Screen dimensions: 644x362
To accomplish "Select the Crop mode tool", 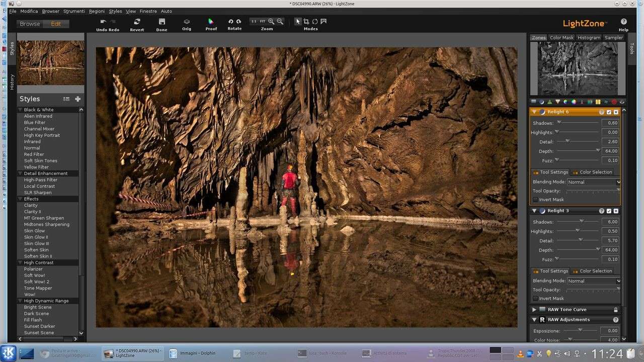I will click(306, 22).
